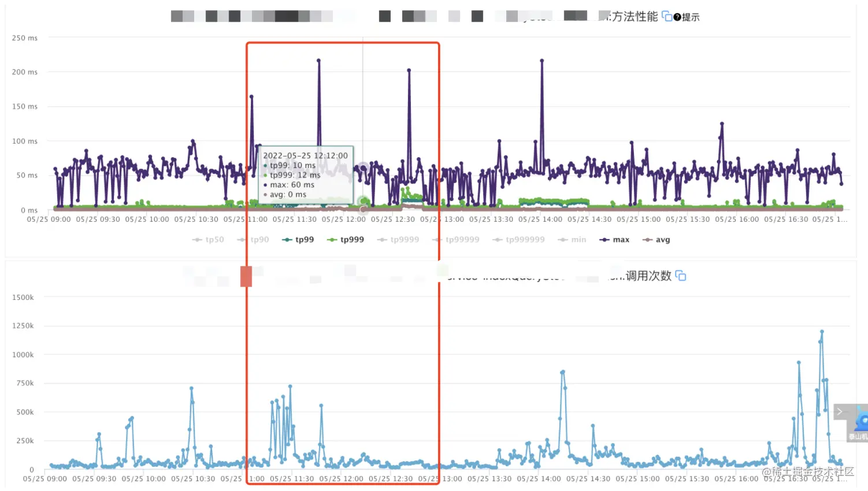Viewport: 868px width, 491px height.
Task: Hide the tp999 series in legend
Action: [346, 239]
